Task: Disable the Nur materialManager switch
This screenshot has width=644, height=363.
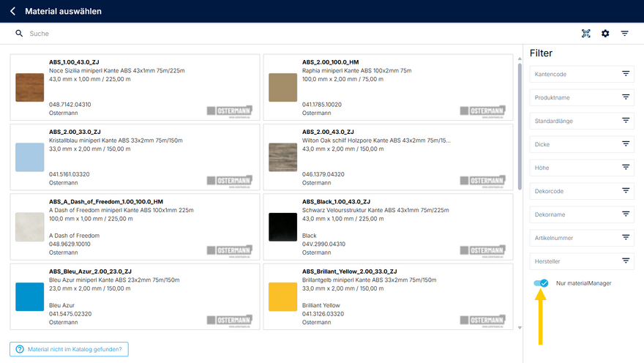Action: pos(541,283)
